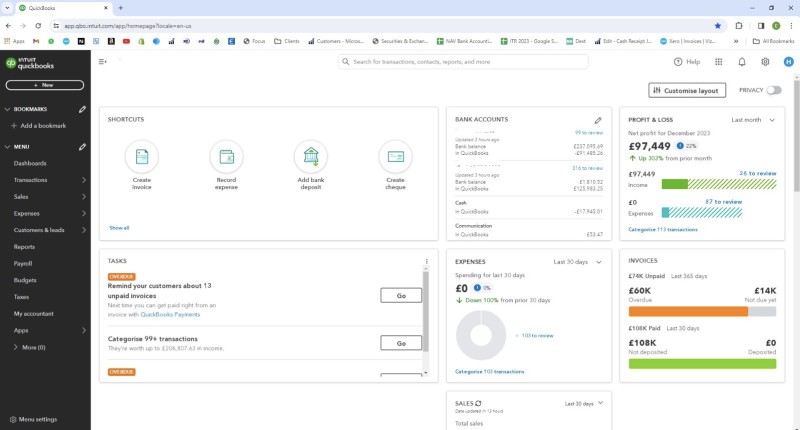The height and width of the screenshot is (430, 800).
Task: Click the Profit & Loss info badge 22%
Action: (687, 146)
